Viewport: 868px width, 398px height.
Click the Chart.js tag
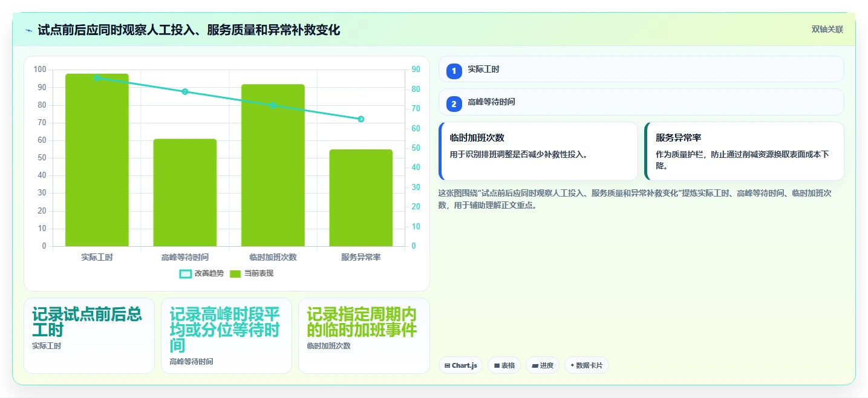pos(460,365)
